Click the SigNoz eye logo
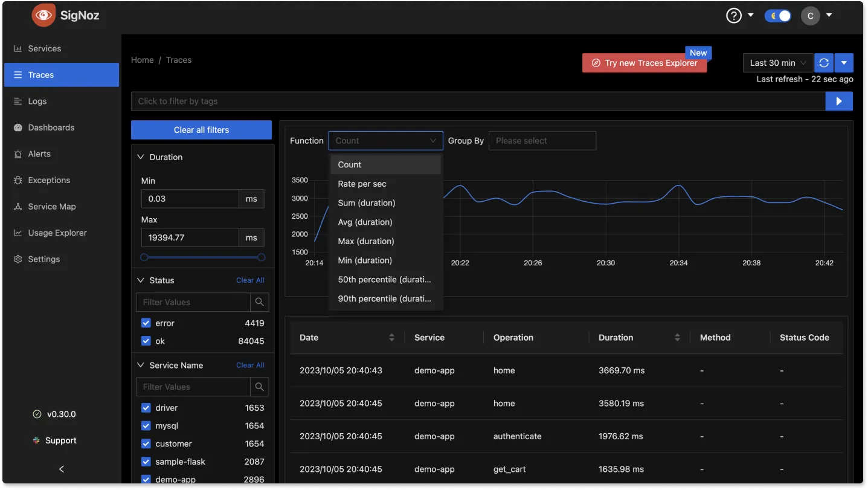This screenshot has height=490, width=868. tap(43, 16)
